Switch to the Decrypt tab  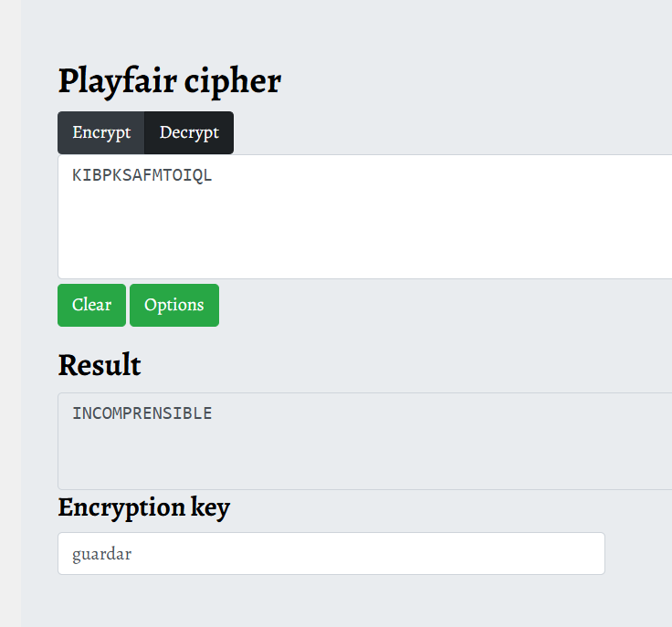point(189,133)
